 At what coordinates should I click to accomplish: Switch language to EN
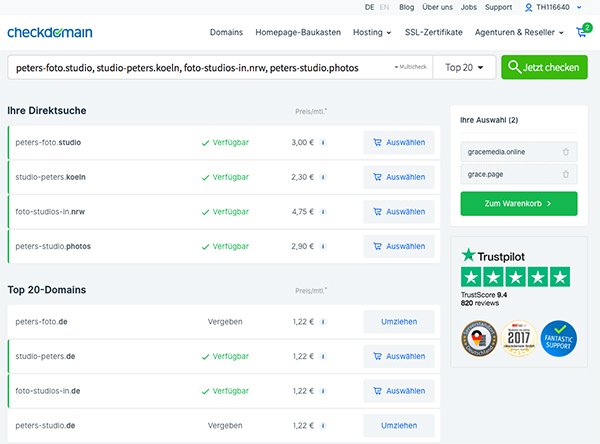[384, 7]
